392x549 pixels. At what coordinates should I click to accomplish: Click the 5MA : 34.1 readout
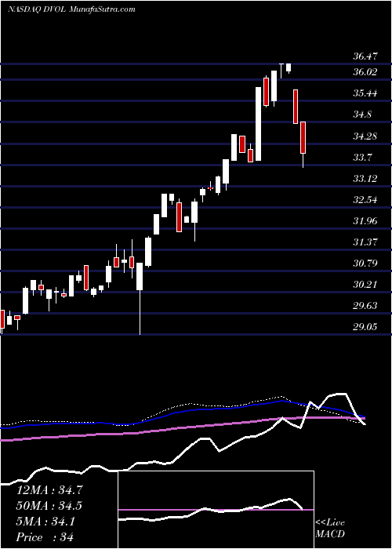pyautogui.click(x=45, y=522)
